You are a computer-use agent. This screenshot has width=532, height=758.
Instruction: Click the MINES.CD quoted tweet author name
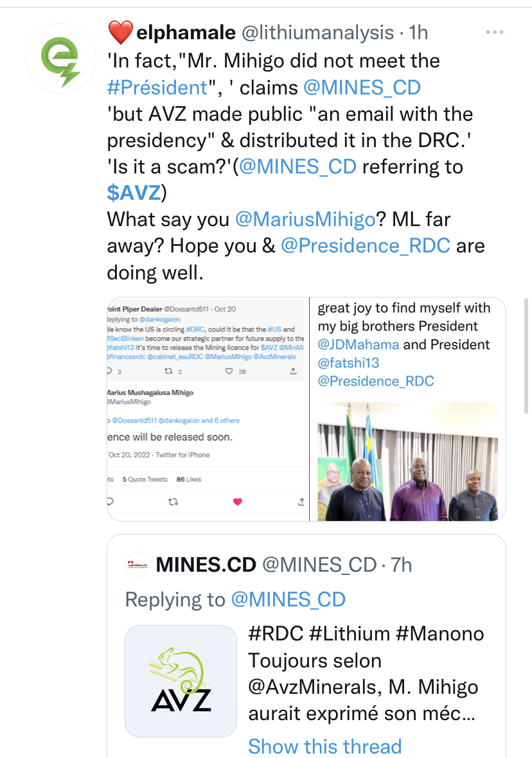coord(206,565)
